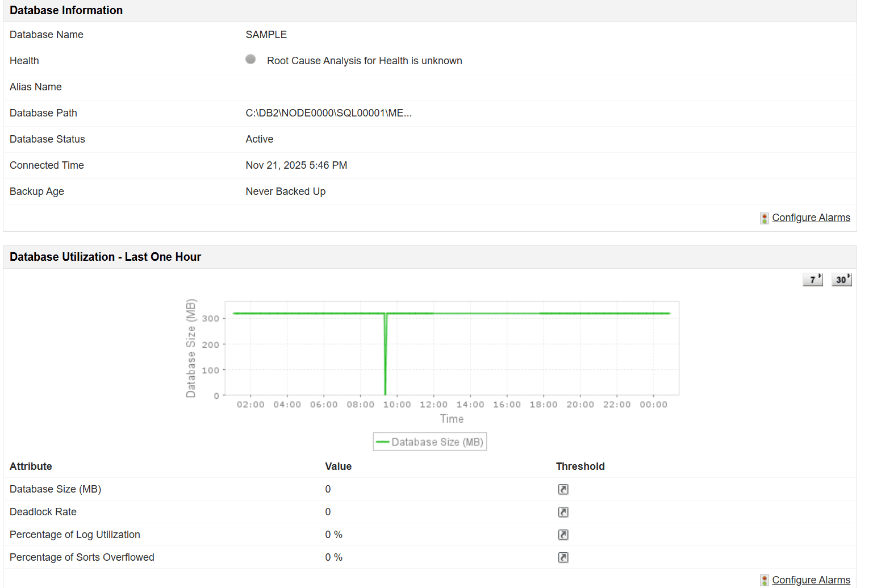Select the 7-day chart view button

[812, 279]
